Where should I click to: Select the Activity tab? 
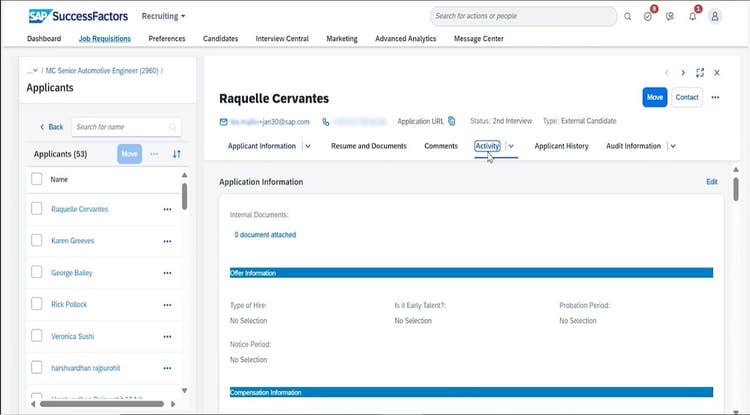tap(487, 146)
